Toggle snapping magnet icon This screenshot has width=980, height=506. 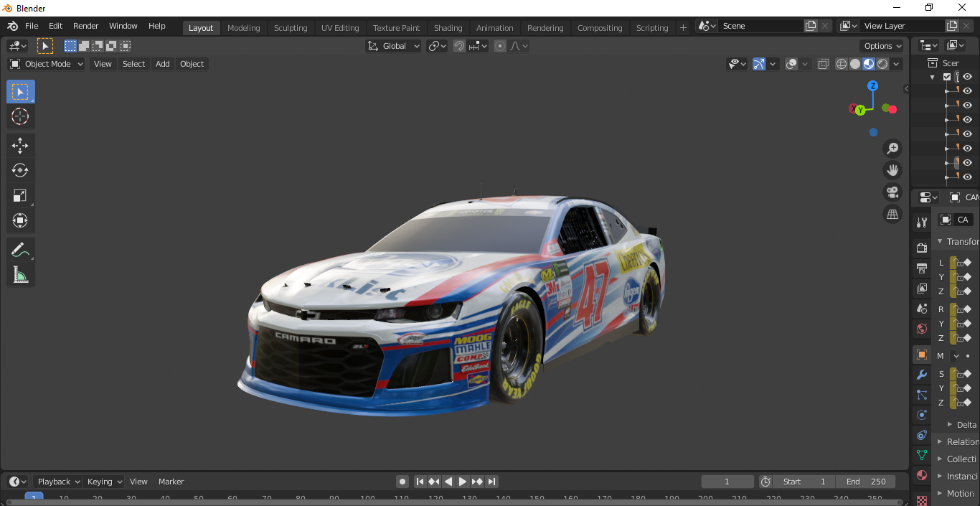[459, 46]
